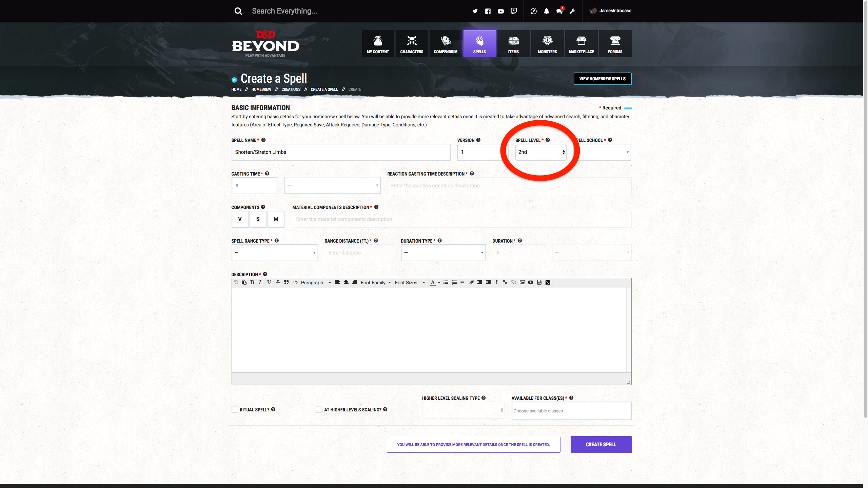Click inside the Description text area
The width and height of the screenshot is (868, 488).
[x=429, y=329]
